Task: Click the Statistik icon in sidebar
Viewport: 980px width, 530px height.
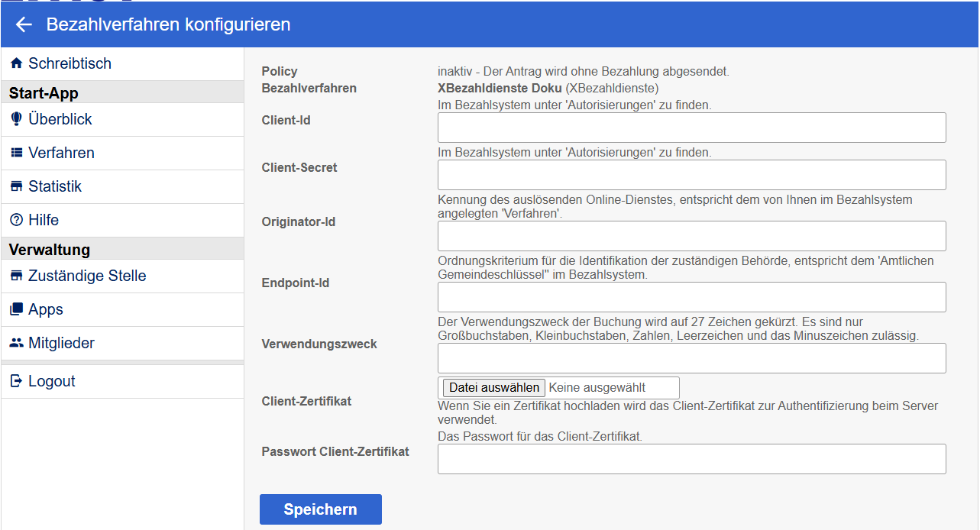Action: click(x=17, y=187)
